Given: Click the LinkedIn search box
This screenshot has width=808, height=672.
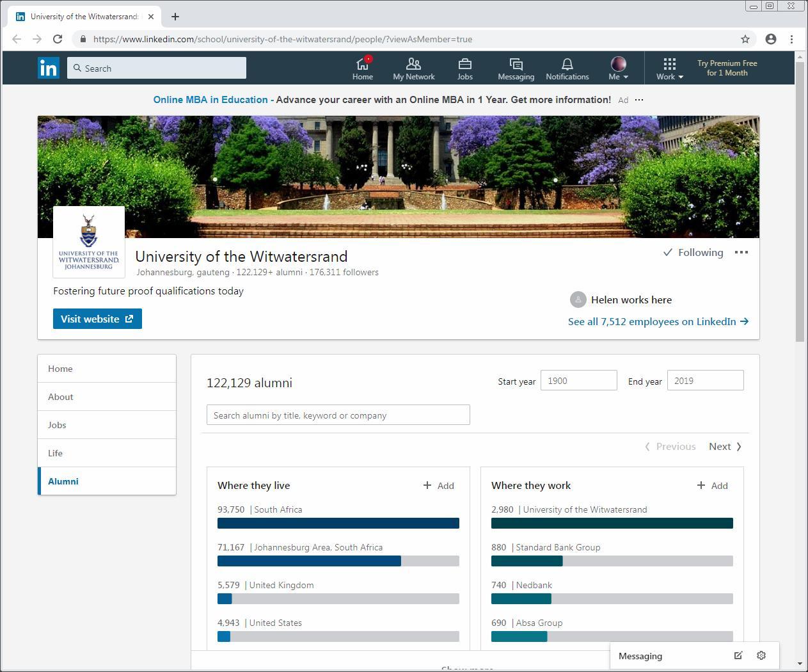Looking at the screenshot, I should coord(157,68).
